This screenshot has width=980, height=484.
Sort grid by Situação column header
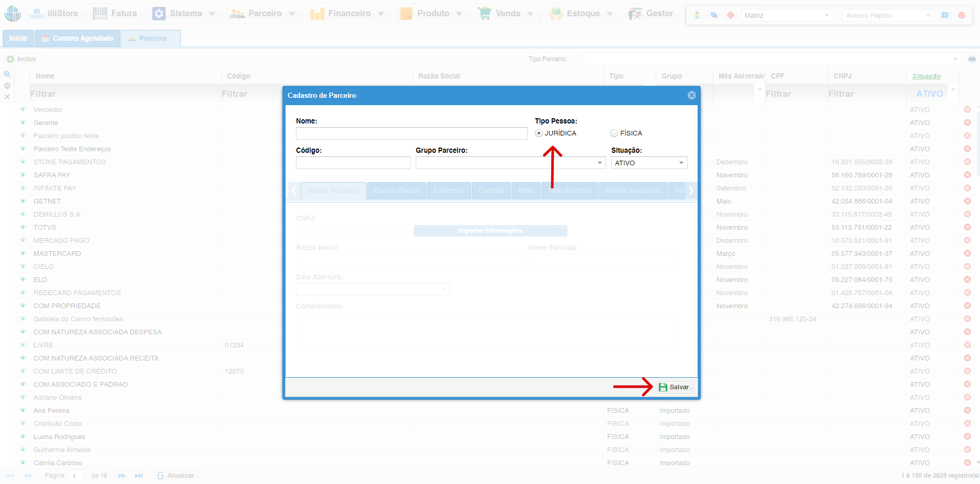pyautogui.click(x=926, y=76)
